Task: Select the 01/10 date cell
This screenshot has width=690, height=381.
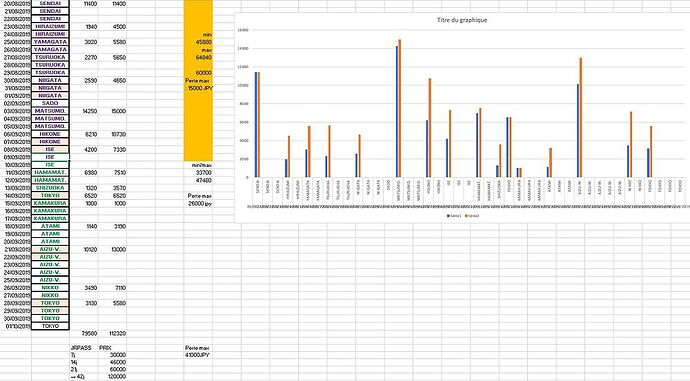Action: click(x=16, y=326)
